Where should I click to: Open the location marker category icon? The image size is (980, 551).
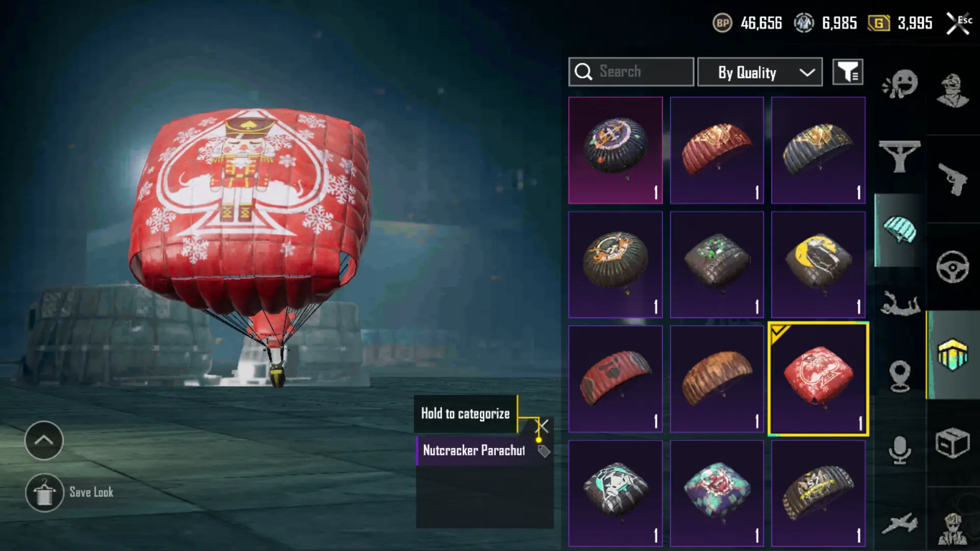coord(900,376)
